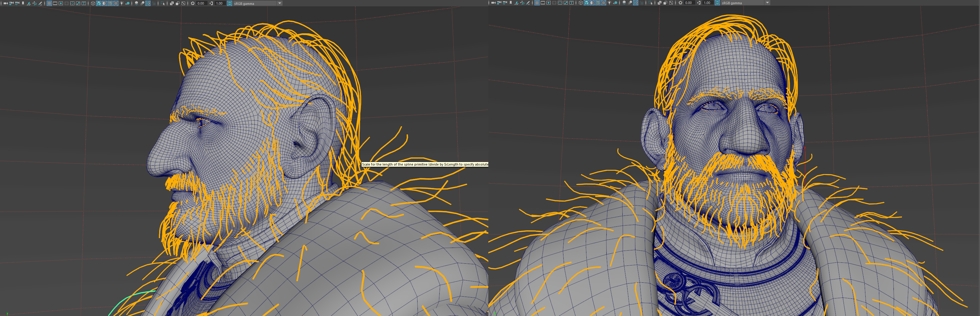Click 2D Pan/Zoom icon in left viewport
The width and height of the screenshot is (980, 316).
tap(34, 3)
